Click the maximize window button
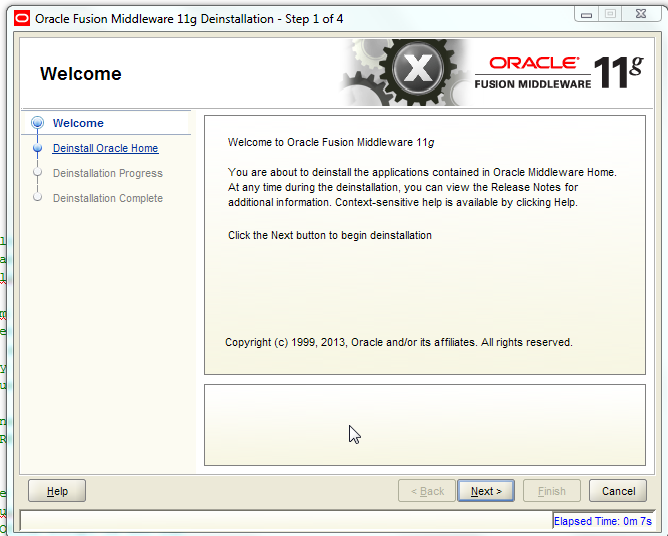Screen dimensions: 668x536 610,14
